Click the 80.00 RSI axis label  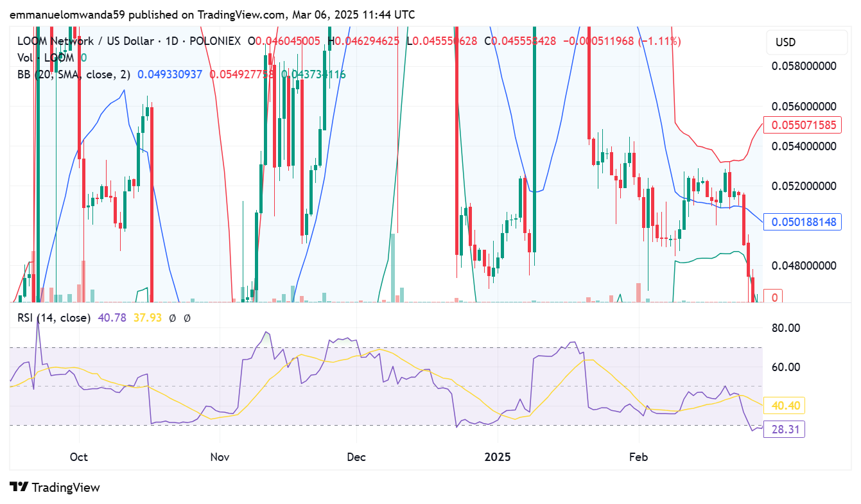pos(785,327)
